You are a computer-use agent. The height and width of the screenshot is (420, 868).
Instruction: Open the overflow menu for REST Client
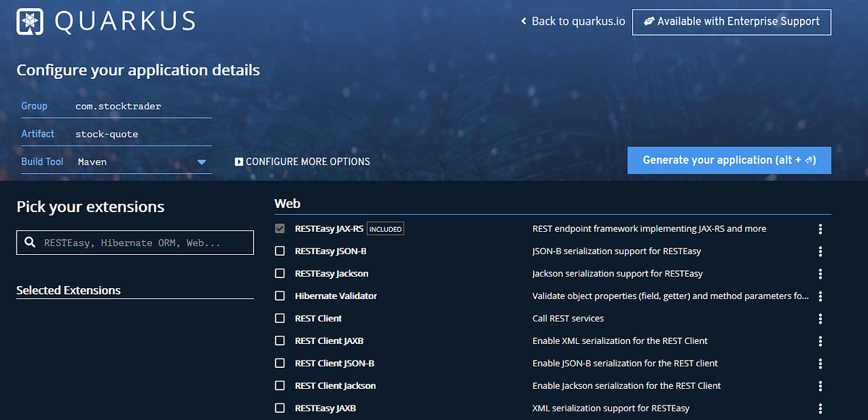820,319
